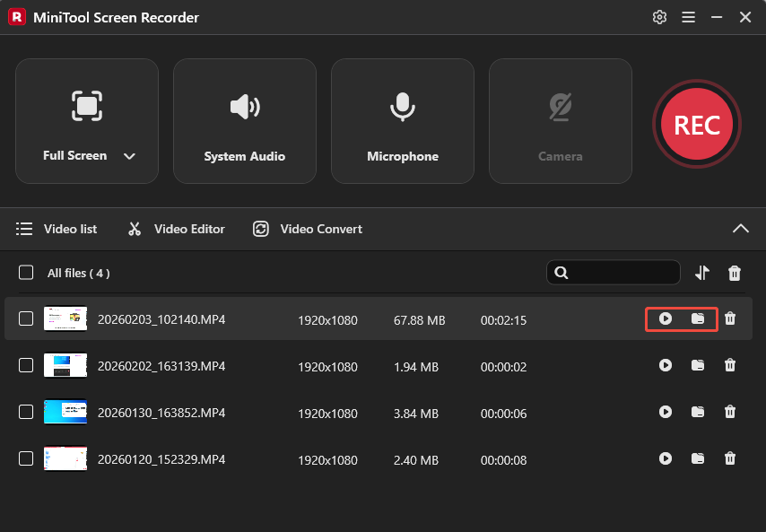The image size is (766, 532).
Task: Click inside the search input field
Action: pos(619,272)
